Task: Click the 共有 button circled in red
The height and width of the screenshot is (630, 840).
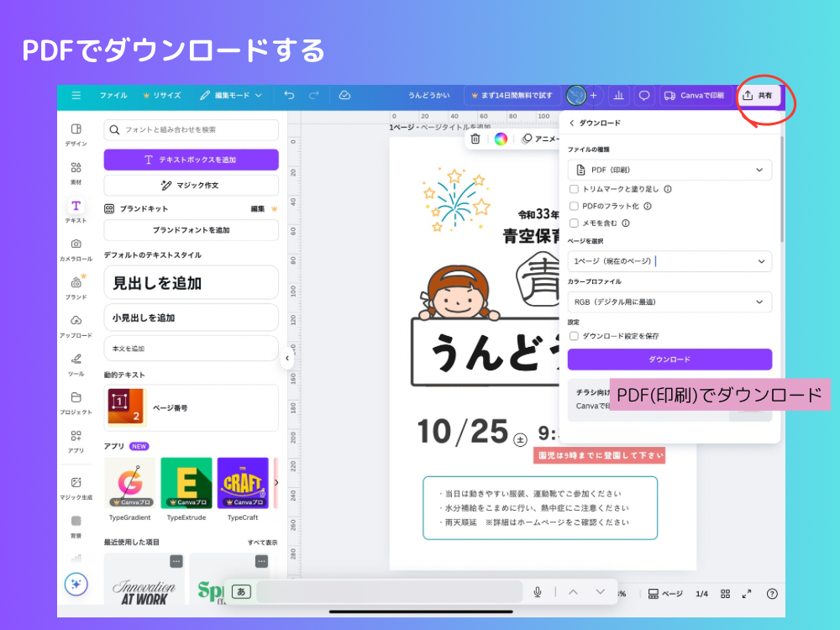Action: [x=760, y=96]
